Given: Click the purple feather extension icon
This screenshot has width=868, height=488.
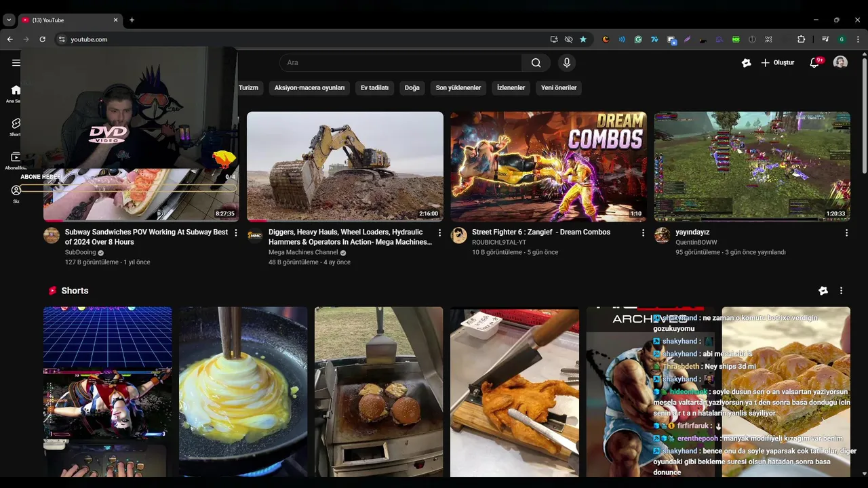Looking at the screenshot, I should click(687, 39).
